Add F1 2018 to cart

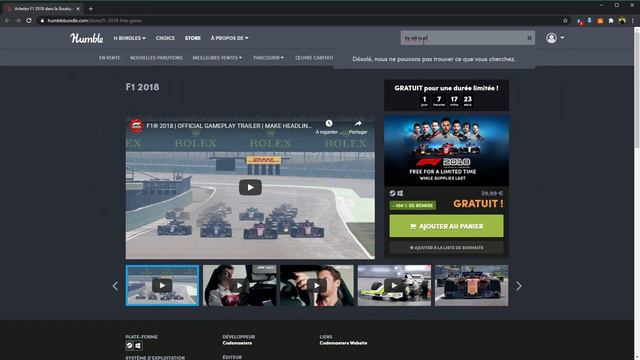[446, 226]
